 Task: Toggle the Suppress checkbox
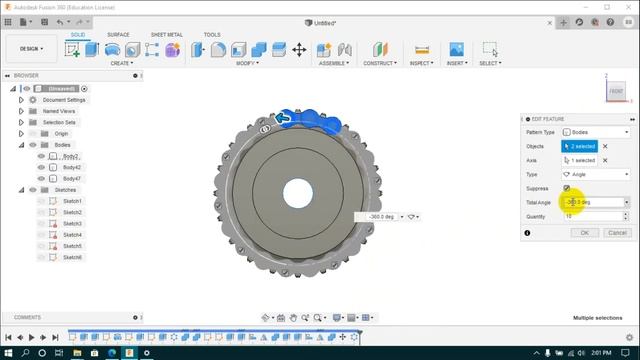567,188
